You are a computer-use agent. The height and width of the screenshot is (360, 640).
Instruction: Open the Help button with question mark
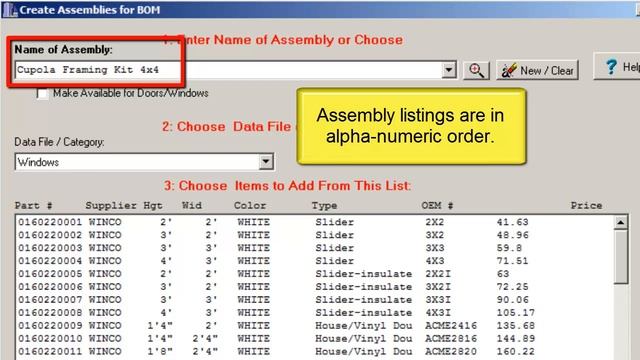click(x=618, y=66)
